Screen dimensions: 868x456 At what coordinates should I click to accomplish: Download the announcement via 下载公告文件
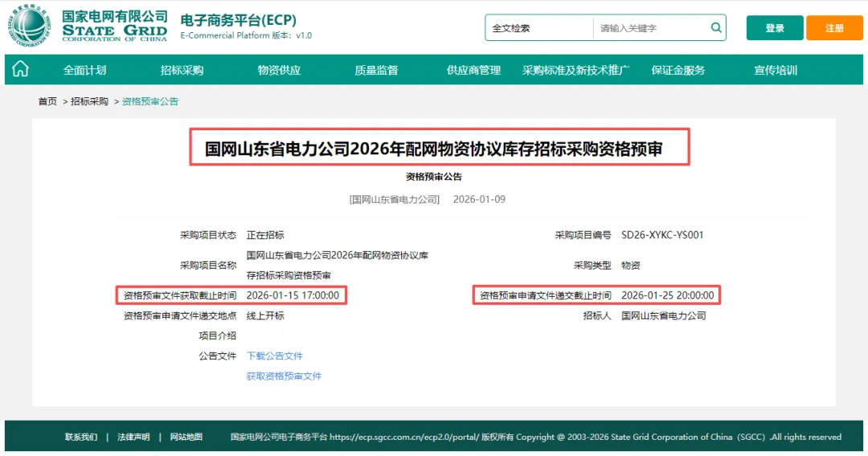275,355
